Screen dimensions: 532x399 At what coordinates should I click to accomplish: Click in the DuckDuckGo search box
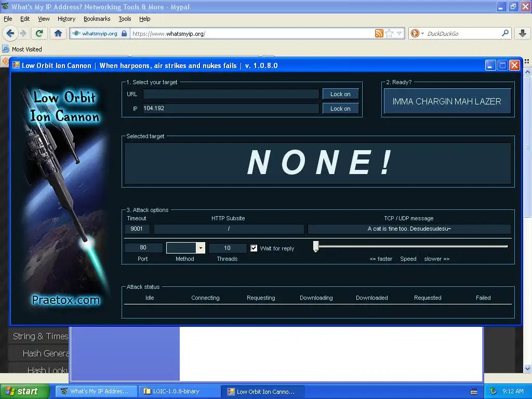pyautogui.click(x=463, y=33)
